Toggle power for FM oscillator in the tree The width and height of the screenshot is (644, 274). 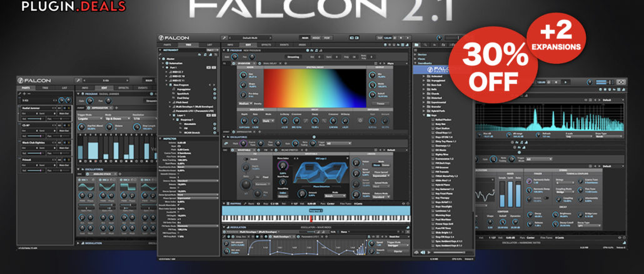click(x=215, y=128)
